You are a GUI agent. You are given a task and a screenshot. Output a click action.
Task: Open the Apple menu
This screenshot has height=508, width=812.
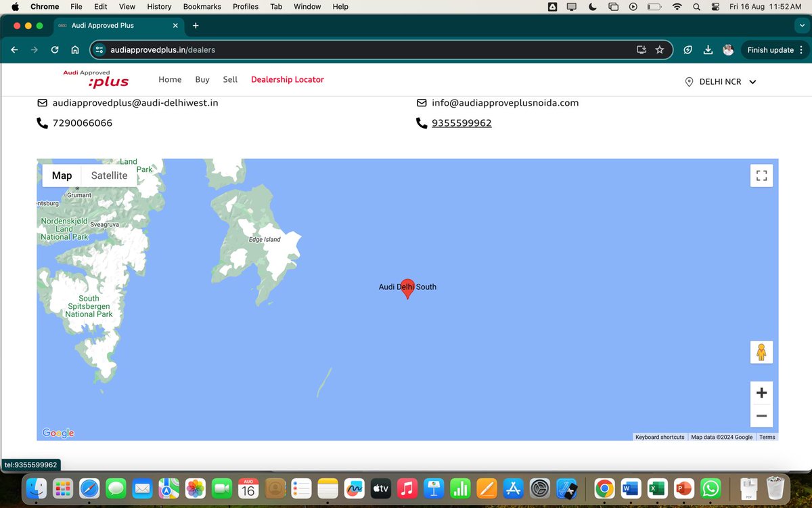[x=15, y=7]
